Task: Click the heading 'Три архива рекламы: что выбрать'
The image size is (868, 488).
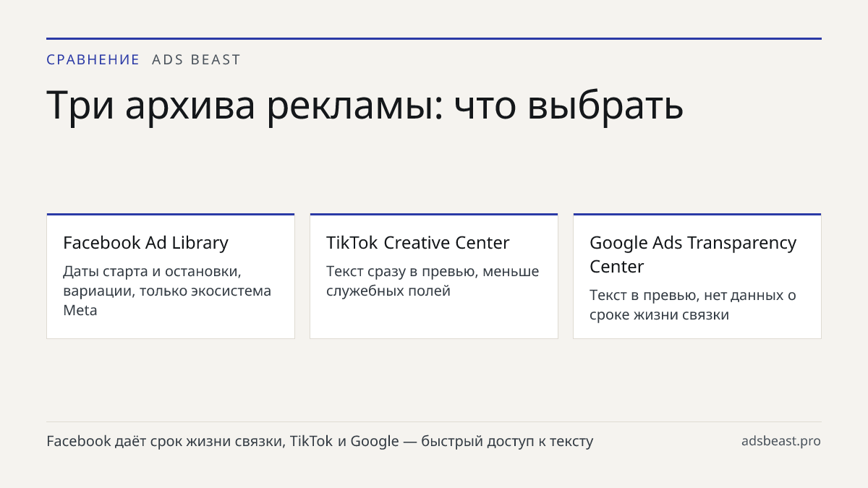Action: tap(365, 106)
